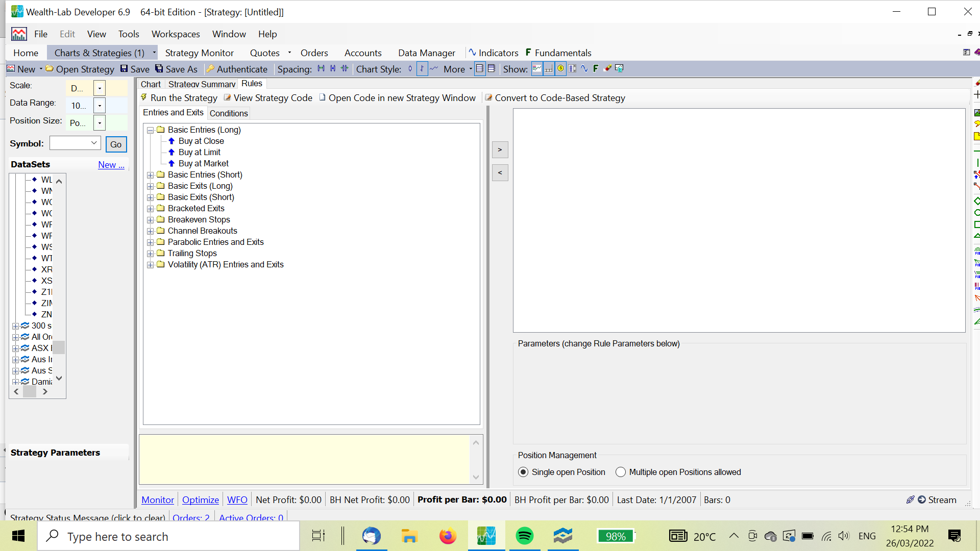Expand Bracketed Exits folder
Screen dimensions: 980x551
tap(151, 209)
